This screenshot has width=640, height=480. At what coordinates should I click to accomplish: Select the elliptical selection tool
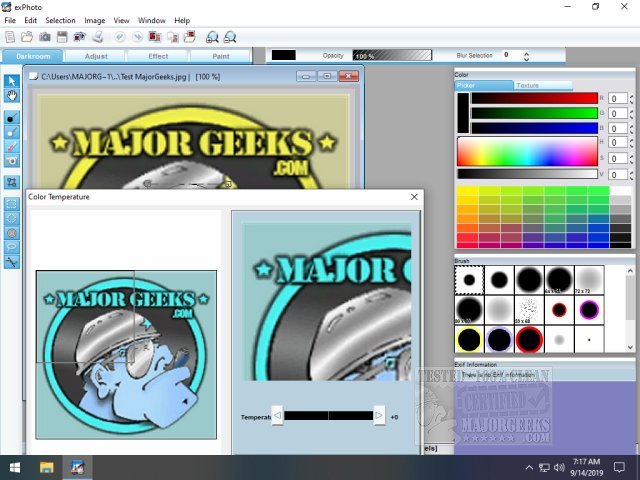point(12,218)
